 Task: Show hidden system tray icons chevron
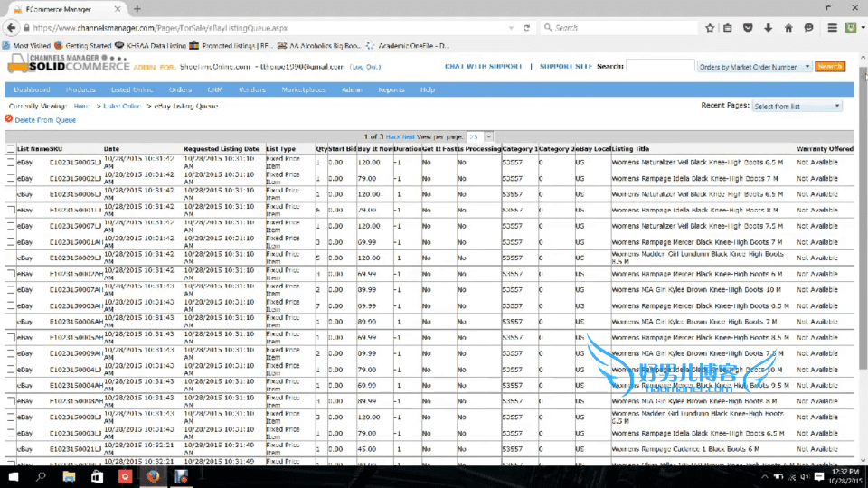tap(765, 477)
